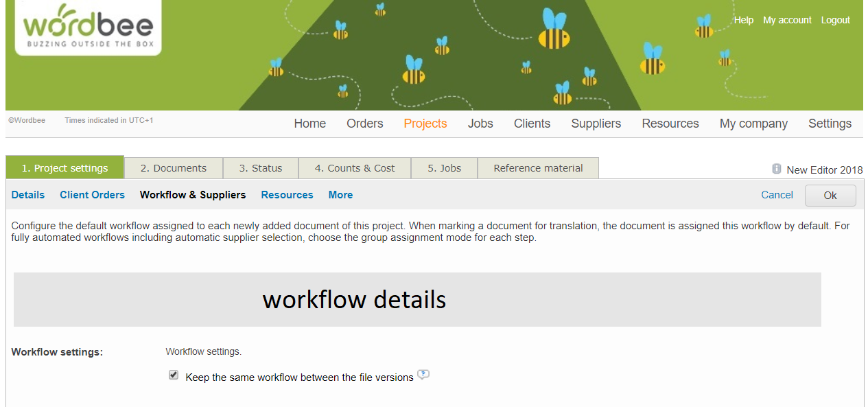Open the 4. Counts & Cost tab
Screen dimensions: 868x407
pyautogui.click(x=355, y=168)
